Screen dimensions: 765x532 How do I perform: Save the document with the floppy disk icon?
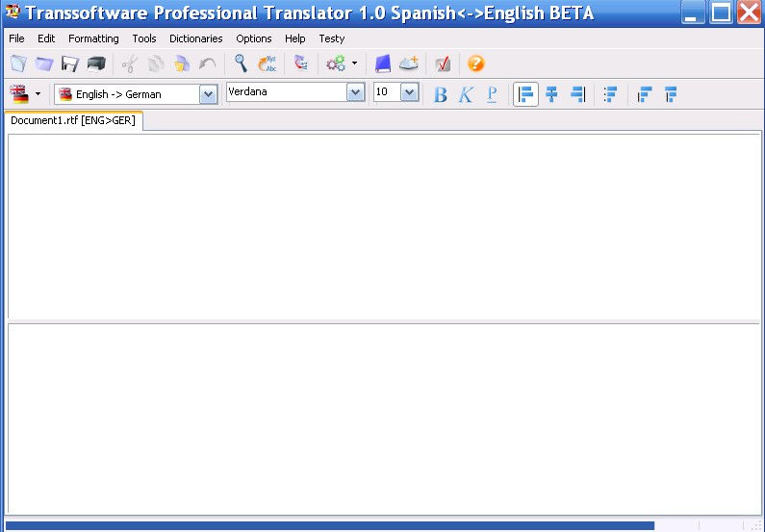[70, 63]
